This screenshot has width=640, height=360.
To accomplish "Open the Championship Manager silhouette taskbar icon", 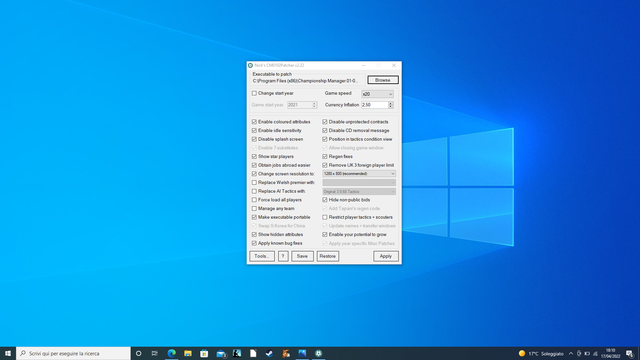I will click(x=237, y=353).
